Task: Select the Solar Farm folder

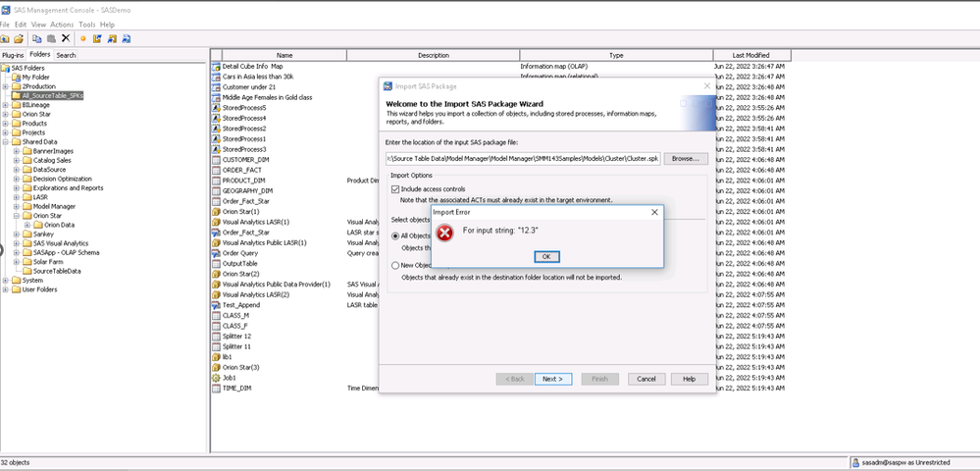Action: point(49,261)
